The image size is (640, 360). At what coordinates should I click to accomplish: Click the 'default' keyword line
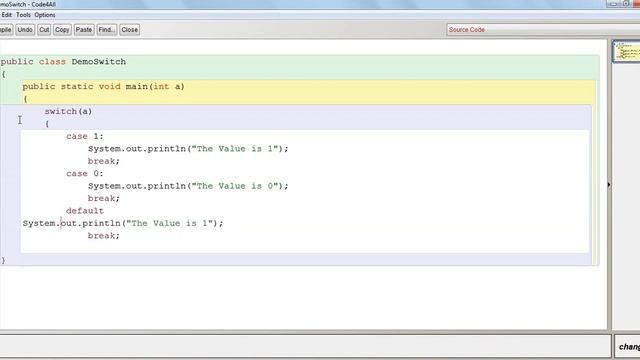tap(85, 211)
